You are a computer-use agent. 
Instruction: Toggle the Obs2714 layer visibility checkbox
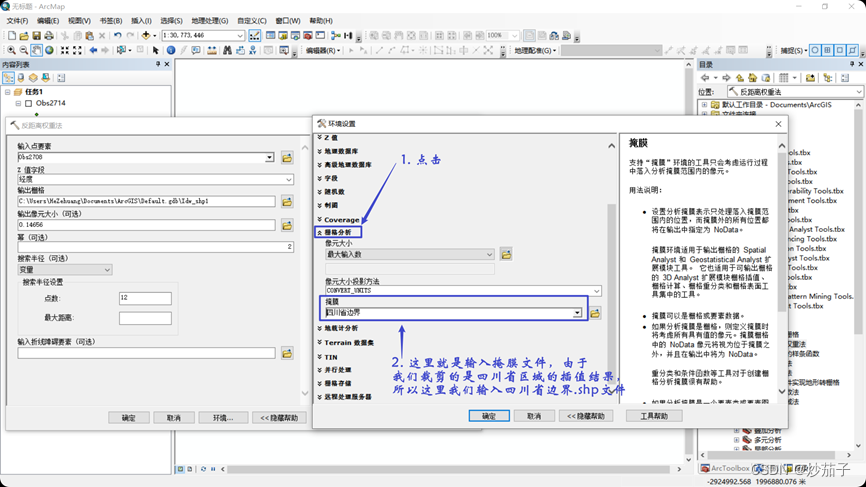[x=28, y=103]
